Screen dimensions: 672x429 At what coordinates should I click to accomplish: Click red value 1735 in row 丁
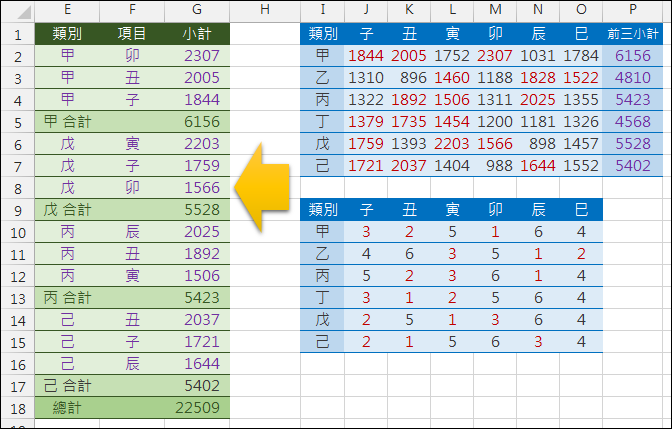409,122
